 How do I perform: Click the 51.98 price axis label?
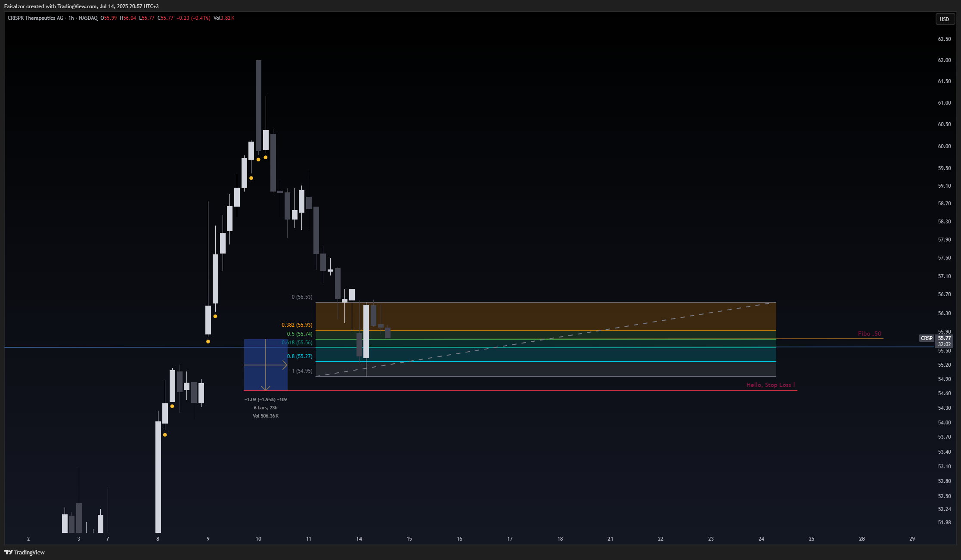point(944,523)
